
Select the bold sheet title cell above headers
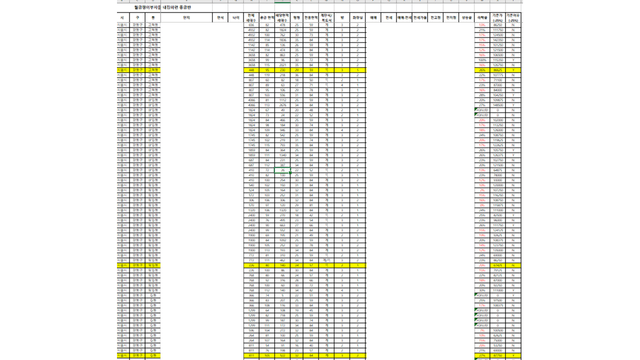pos(163,7)
